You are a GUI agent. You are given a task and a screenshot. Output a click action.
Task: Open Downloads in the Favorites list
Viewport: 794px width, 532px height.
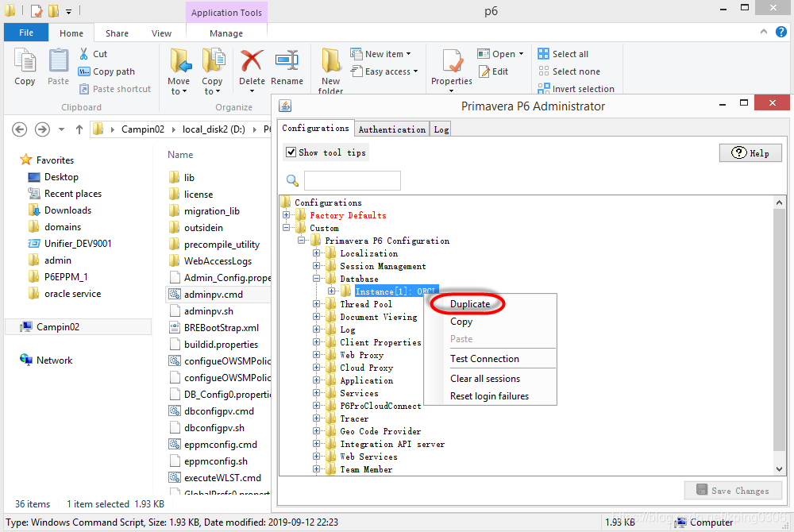pyautogui.click(x=60, y=210)
